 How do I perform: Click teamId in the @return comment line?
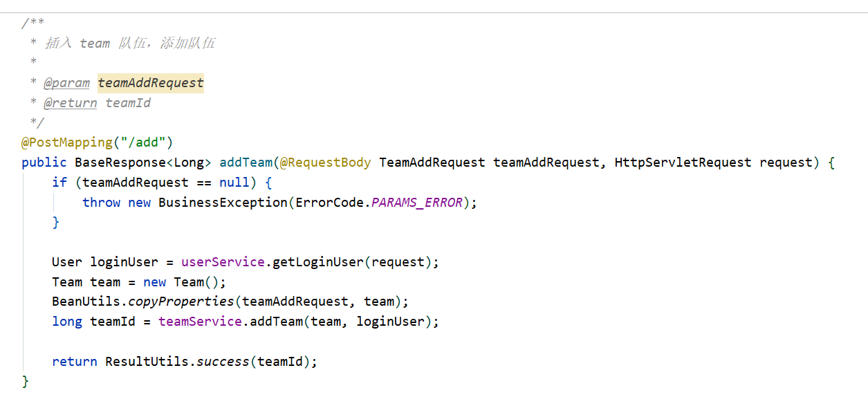pyautogui.click(x=128, y=103)
